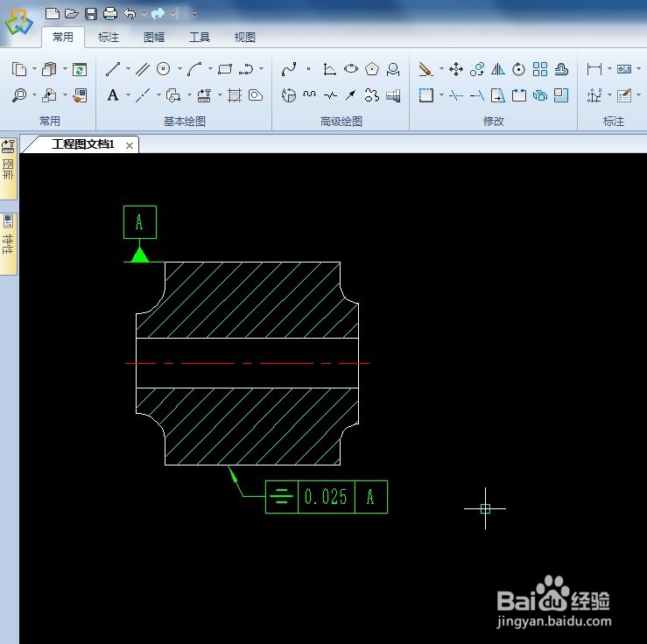Viewport: 647px width, 644px height.
Task: Select the Point tool
Action: click(309, 69)
